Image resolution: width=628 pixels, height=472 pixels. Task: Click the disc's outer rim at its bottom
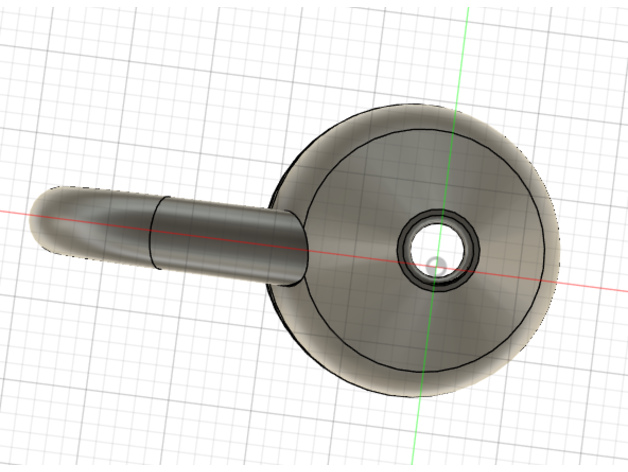click(x=420, y=392)
